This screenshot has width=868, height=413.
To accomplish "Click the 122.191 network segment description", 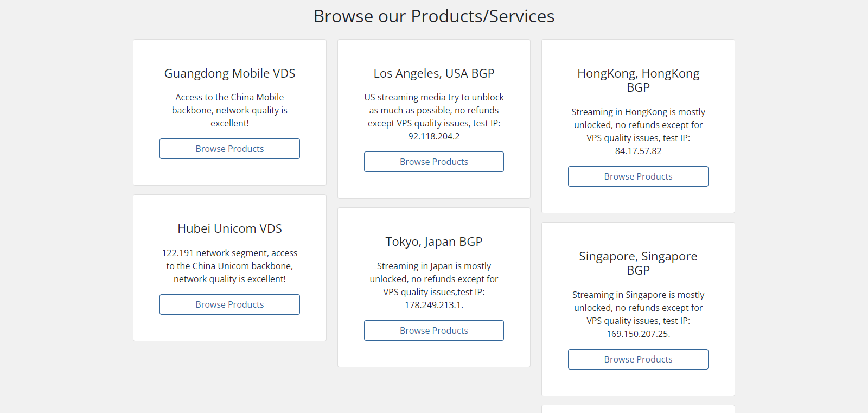I will (229, 266).
